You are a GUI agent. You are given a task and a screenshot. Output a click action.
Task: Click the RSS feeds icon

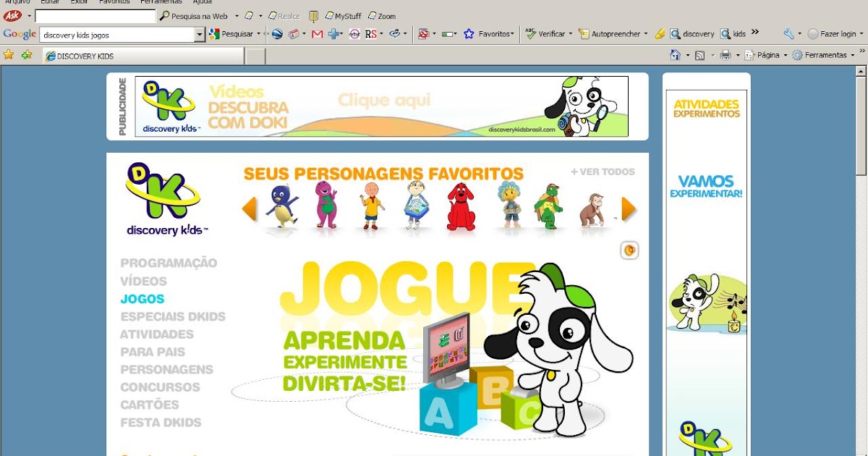pyautogui.click(x=699, y=55)
